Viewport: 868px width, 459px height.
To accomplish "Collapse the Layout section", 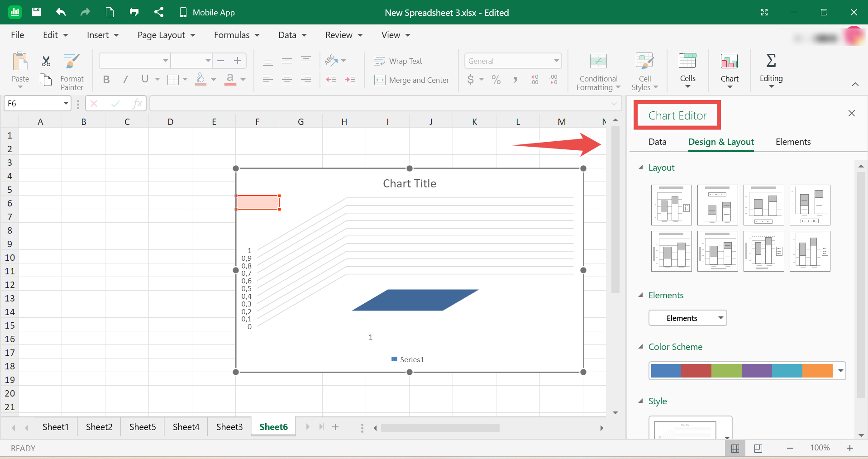I will 640,167.
